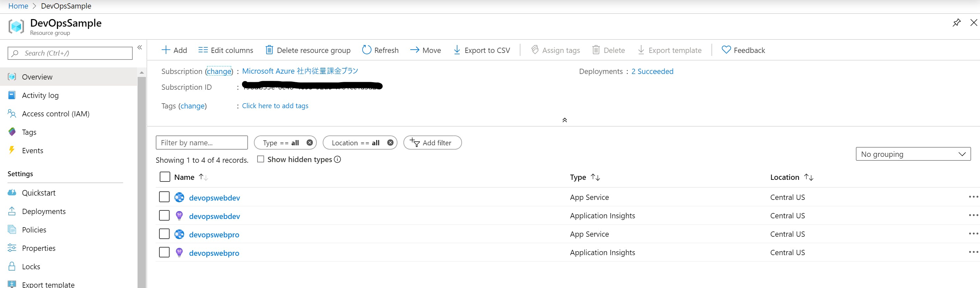Click the info icon beside Show hidden types

pos(338,159)
